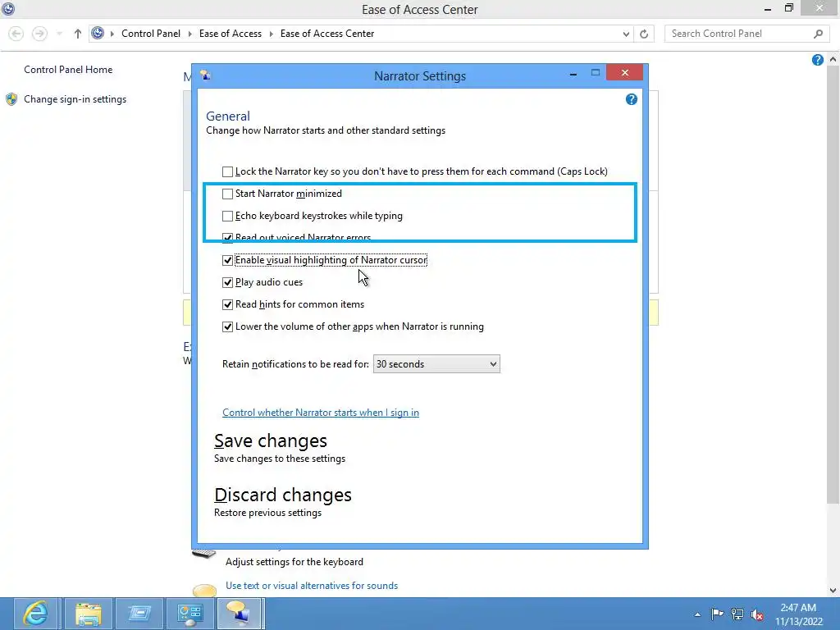The width and height of the screenshot is (840, 630).
Task: Click the Ease of Access breadcrumb
Action: [231, 33]
